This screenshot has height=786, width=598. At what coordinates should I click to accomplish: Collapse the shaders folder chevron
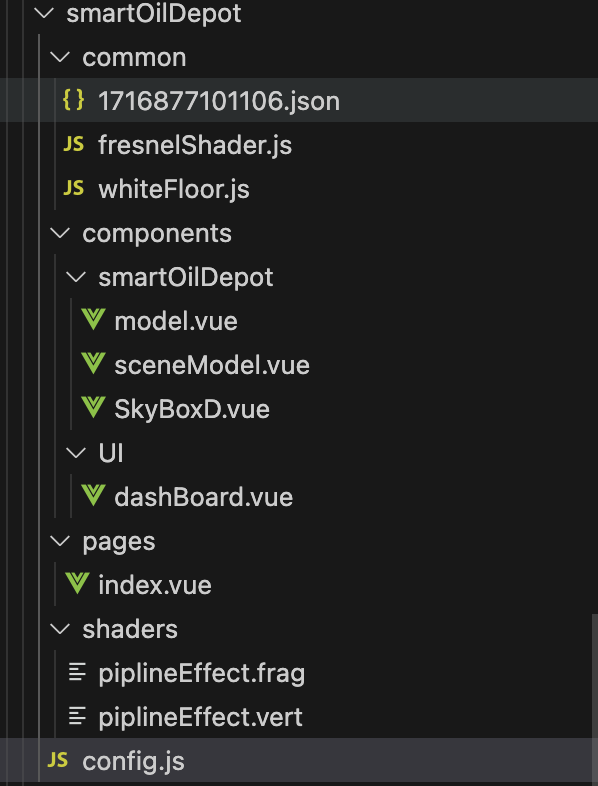point(60,629)
